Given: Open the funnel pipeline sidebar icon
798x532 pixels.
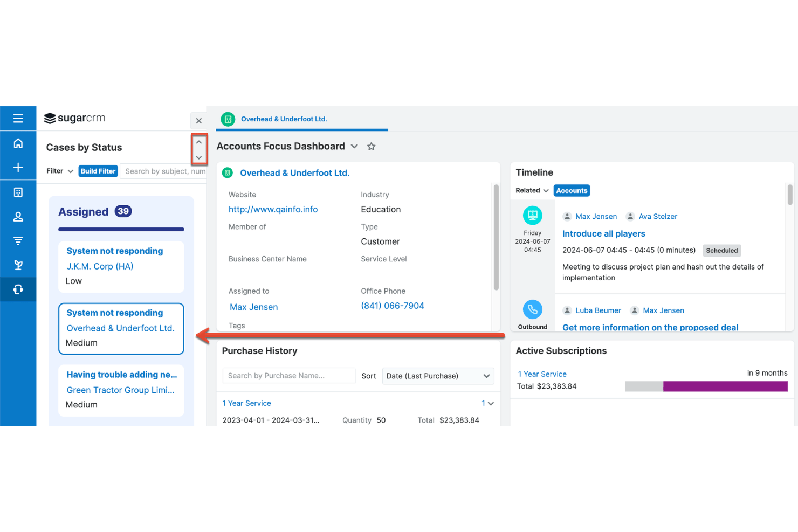Looking at the screenshot, I should tap(18, 241).
